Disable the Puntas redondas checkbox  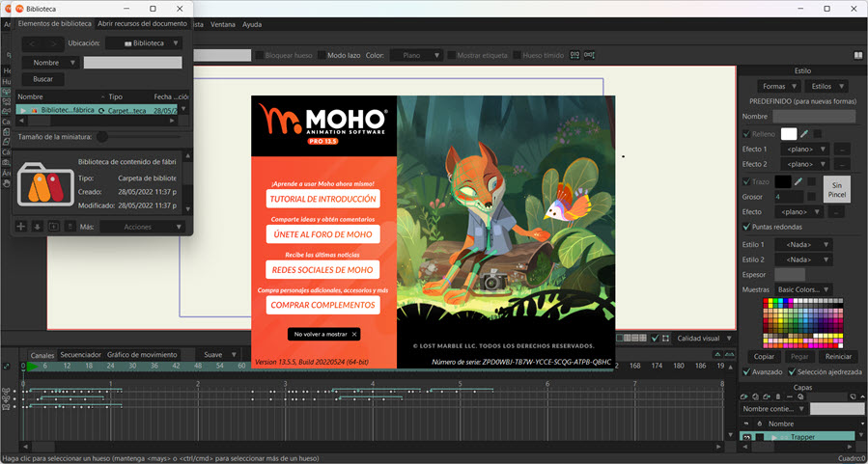coord(746,227)
